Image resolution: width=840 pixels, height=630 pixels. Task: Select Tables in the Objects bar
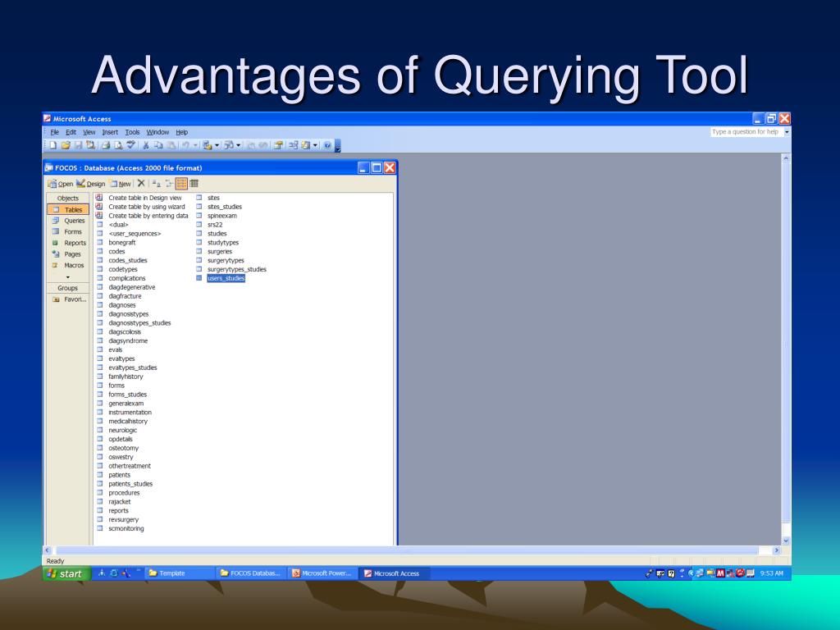(68, 209)
